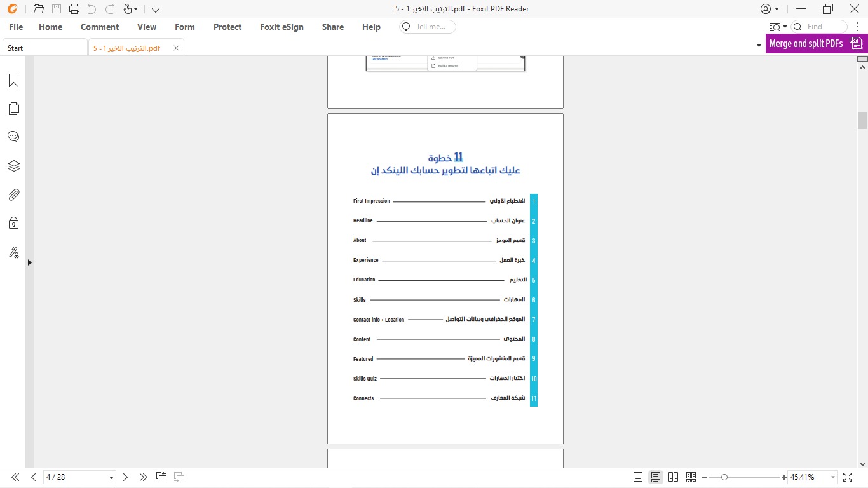Save the document using the floppy disk icon
This screenshot has width=868, height=488.
(x=56, y=9)
